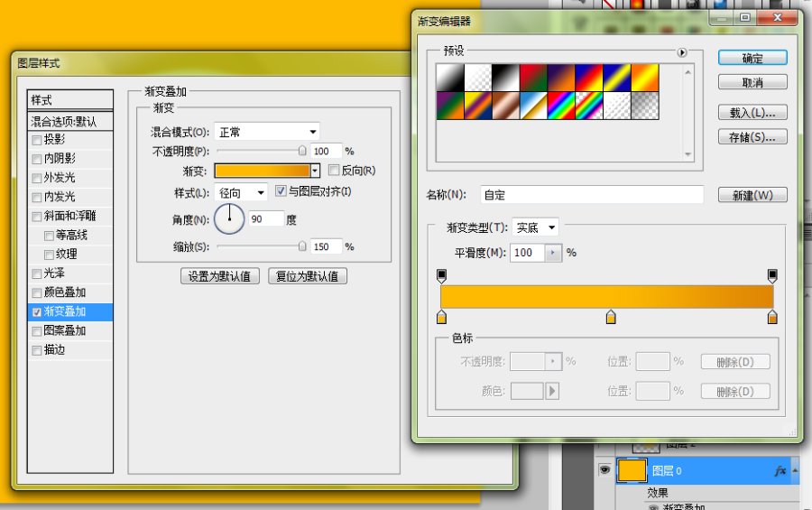Expand the 样式 gradient style dropdown showing 径向
This screenshot has width=812, height=510.
pos(243,192)
